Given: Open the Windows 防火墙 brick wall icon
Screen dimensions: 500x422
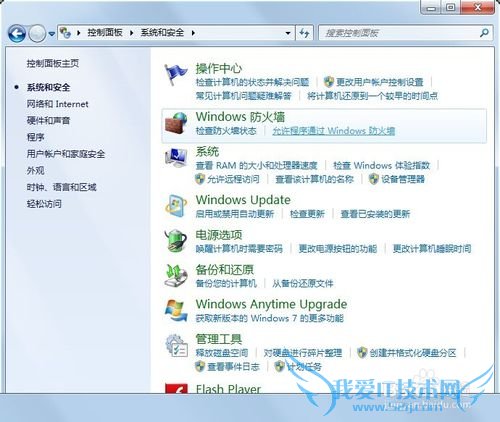Looking at the screenshot, I should pyautogui.click(x=176, y=123).
